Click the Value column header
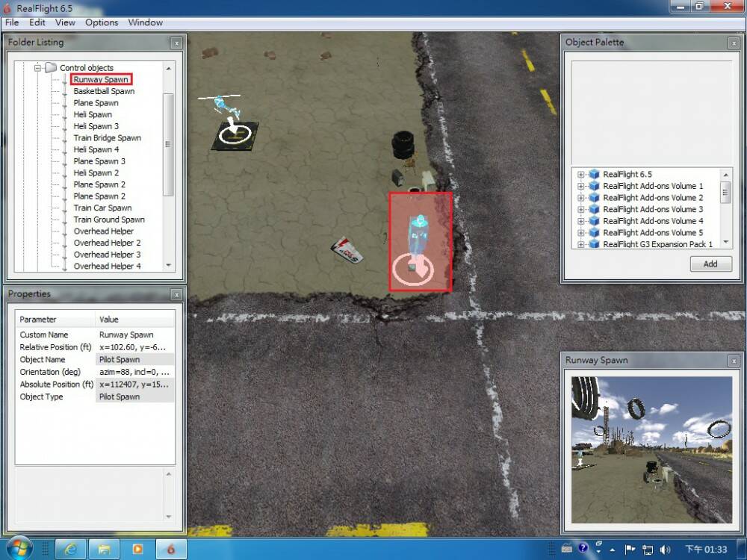Screen dimensions: 747x560 134,320
